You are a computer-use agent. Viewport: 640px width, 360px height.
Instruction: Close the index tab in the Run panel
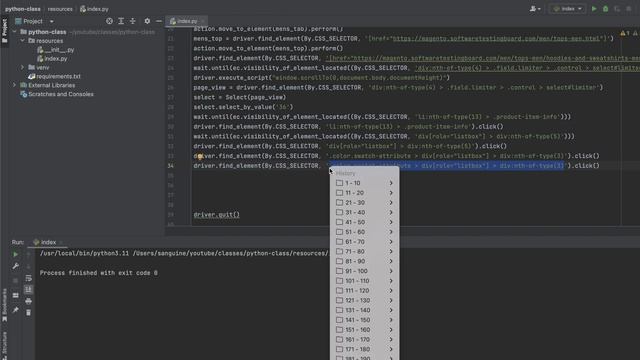click(x=61, y=242)
